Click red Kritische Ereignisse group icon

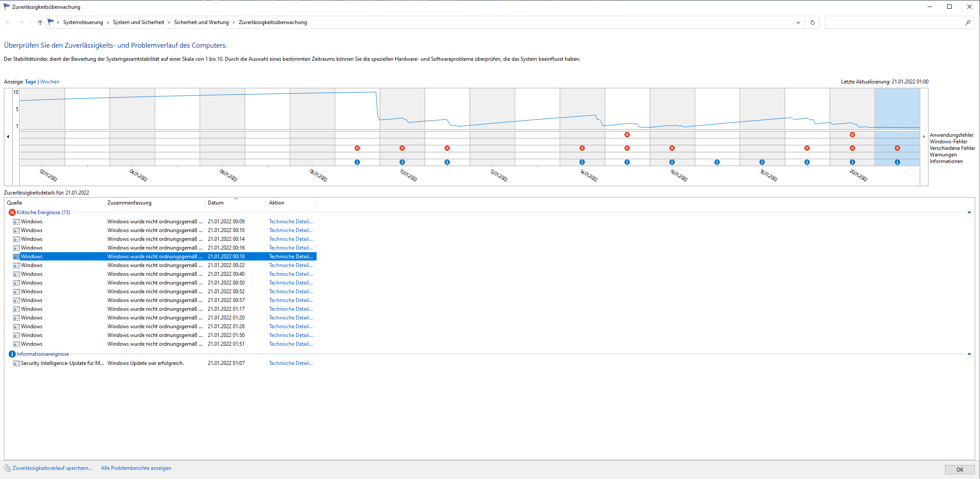(12, 212)
